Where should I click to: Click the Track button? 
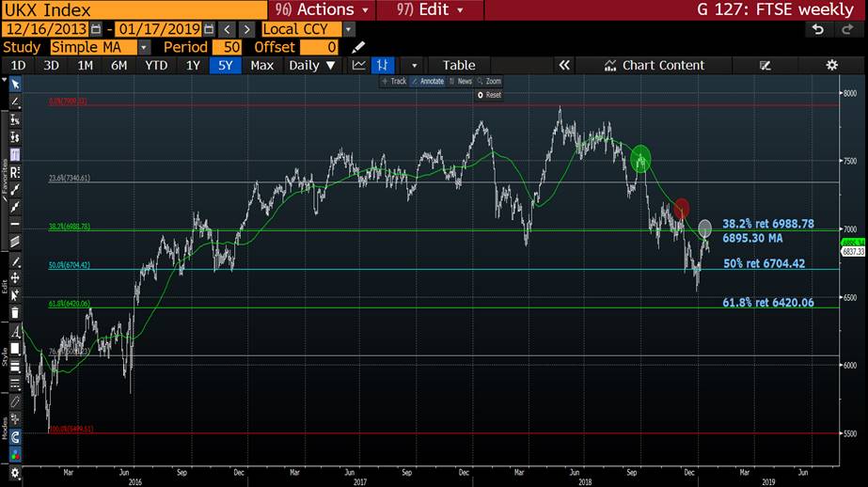tap(394, 82)
